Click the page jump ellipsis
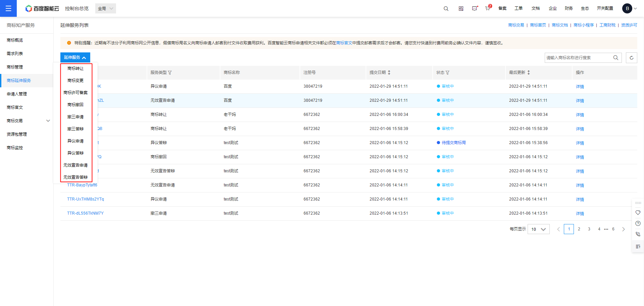This screenshot has width=644, height=306. pyautogui.click(x=606, y=229)
